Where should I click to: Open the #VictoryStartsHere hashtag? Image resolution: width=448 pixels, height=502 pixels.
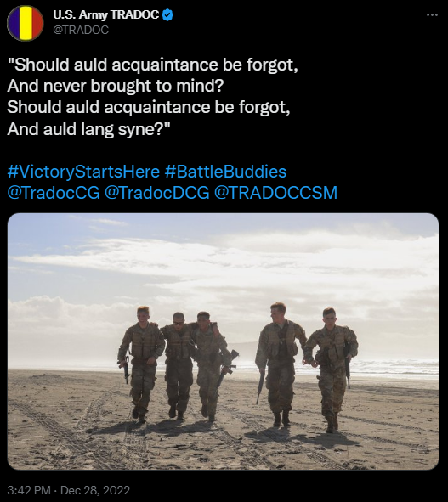click(x=83, y=172)
